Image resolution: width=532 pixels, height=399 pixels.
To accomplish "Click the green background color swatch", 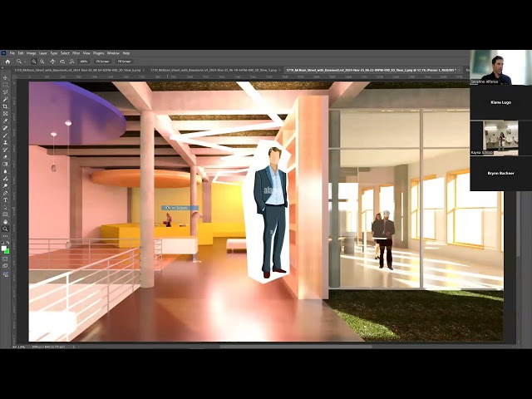I will [x=7, y=251].
